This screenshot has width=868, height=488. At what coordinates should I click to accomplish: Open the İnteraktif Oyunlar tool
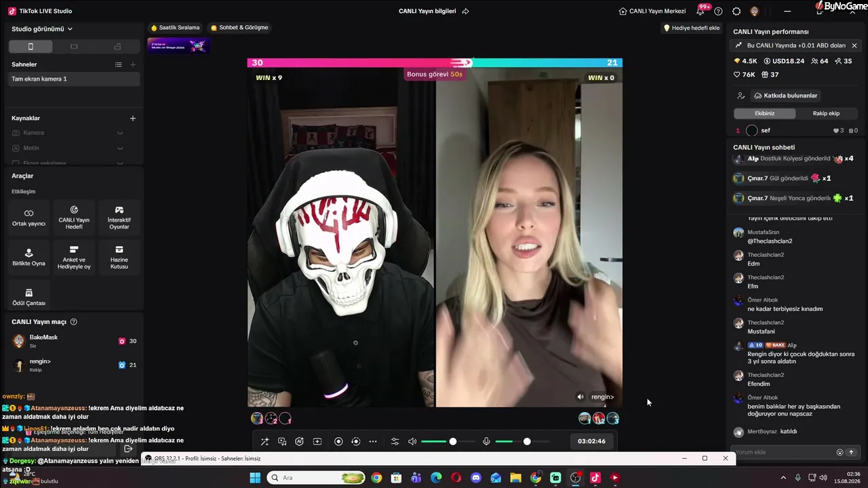(x=119, y=218)
